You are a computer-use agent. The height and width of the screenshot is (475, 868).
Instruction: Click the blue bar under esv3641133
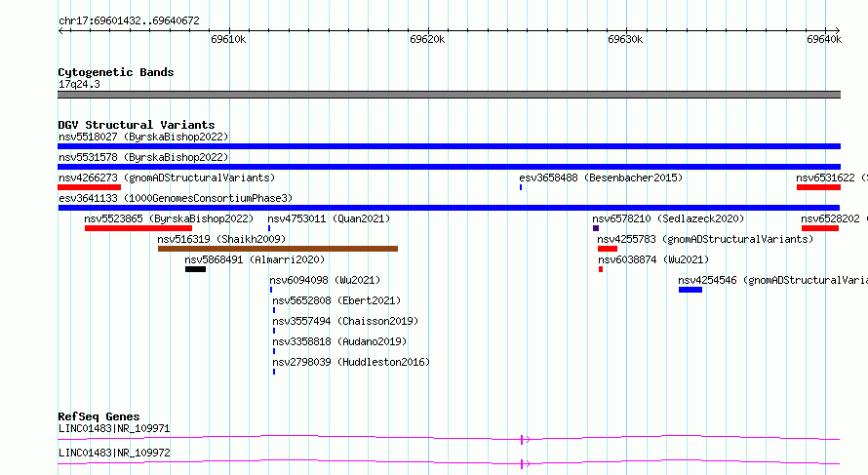[449, 208]
